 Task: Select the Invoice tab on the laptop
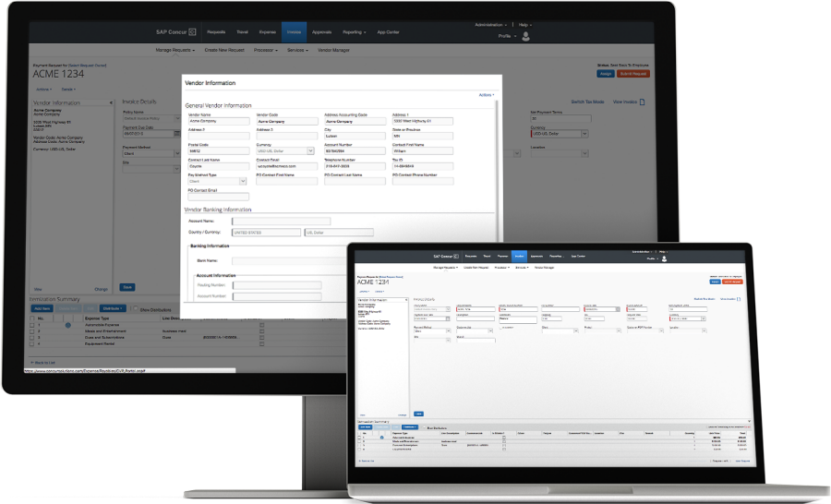tap(519, 256)
